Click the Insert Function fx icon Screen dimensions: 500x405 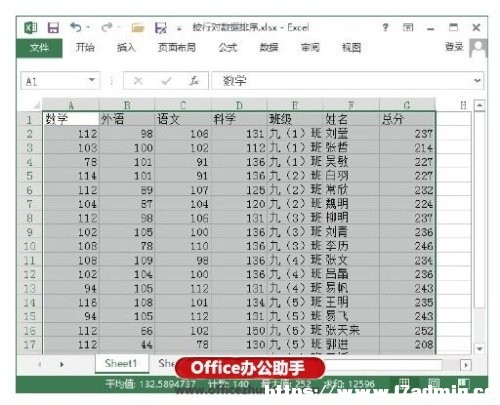click(194, 81)
